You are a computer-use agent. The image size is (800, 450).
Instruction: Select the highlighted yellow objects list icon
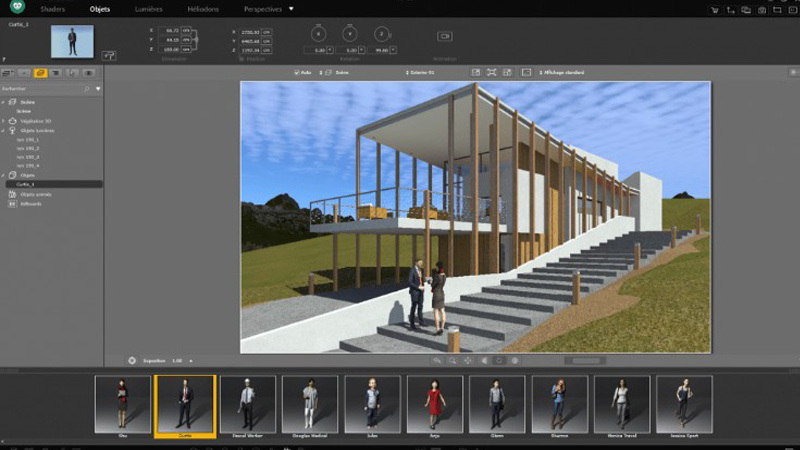tap(40, 73)
